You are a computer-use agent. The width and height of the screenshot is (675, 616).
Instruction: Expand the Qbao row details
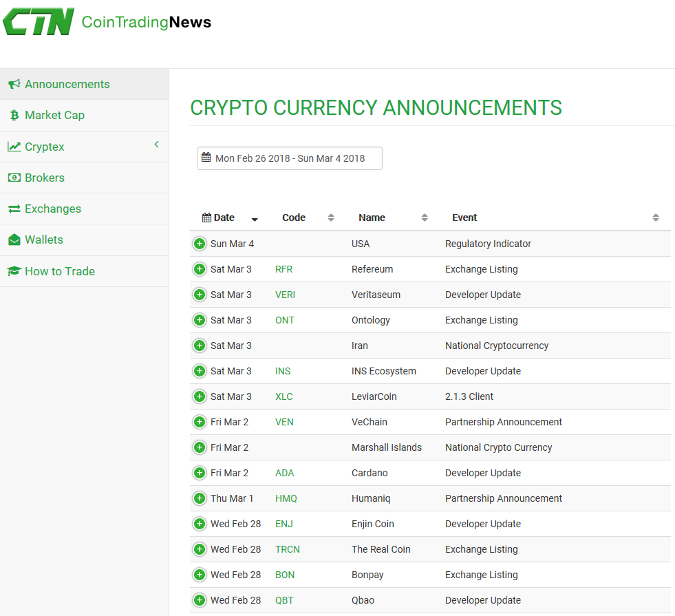click(200, 599)
